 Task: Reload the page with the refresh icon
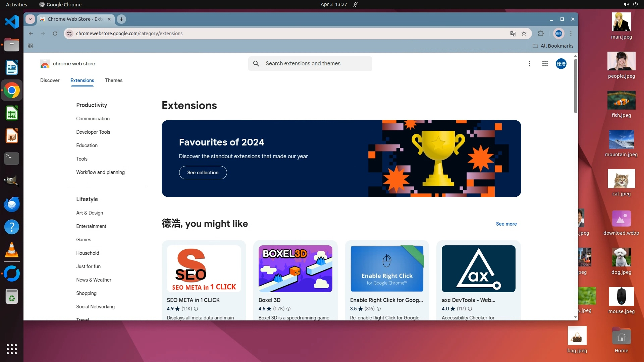[x=55, y=34]
